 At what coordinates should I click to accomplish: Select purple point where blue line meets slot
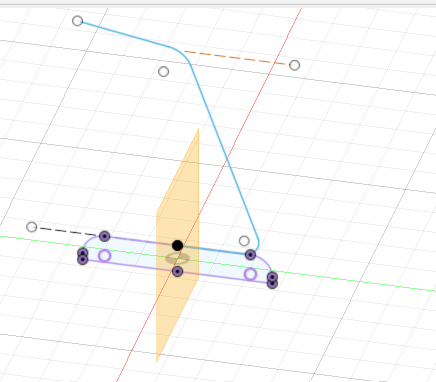[x=250, y=255]
